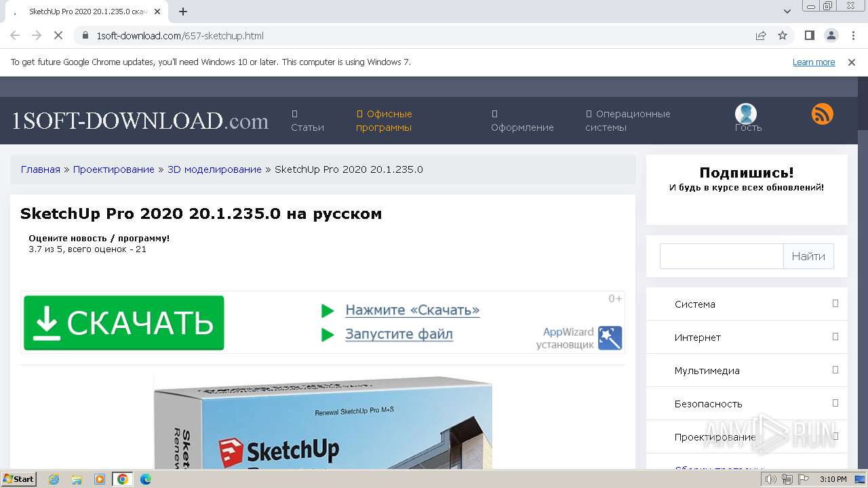Open the Мультимедиа category link
868x488 pixels.
[x=707, y=371]
